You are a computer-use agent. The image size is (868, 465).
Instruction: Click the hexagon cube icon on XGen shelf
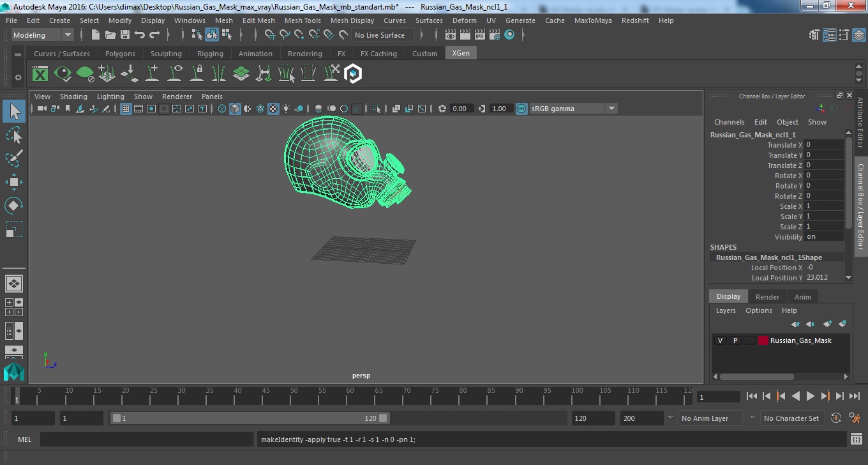[353, 74]
